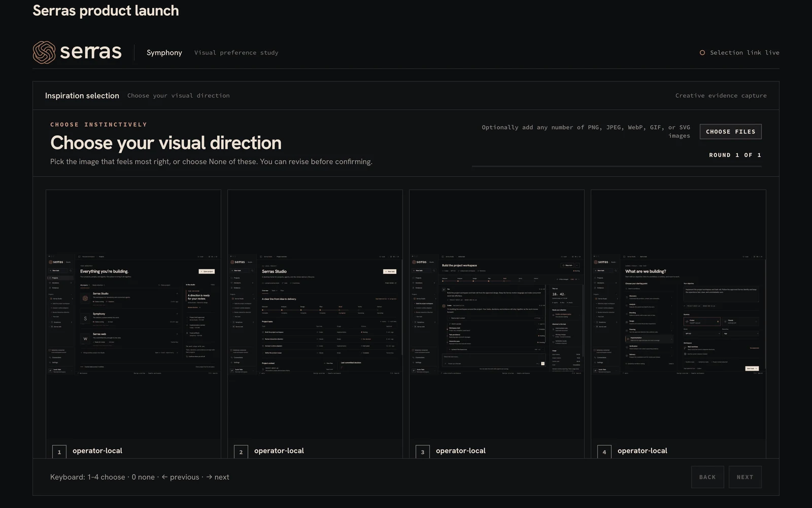This screenshot has width=812, height=508.
Task: Click the Serras knot logo icon
Action: [44, 52]
